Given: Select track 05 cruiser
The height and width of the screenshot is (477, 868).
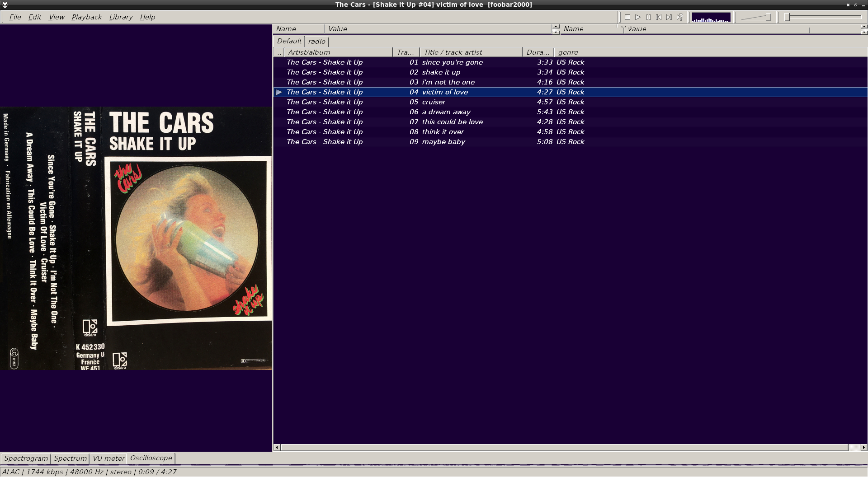Looking at the screenshot, I should click(571, 102).
